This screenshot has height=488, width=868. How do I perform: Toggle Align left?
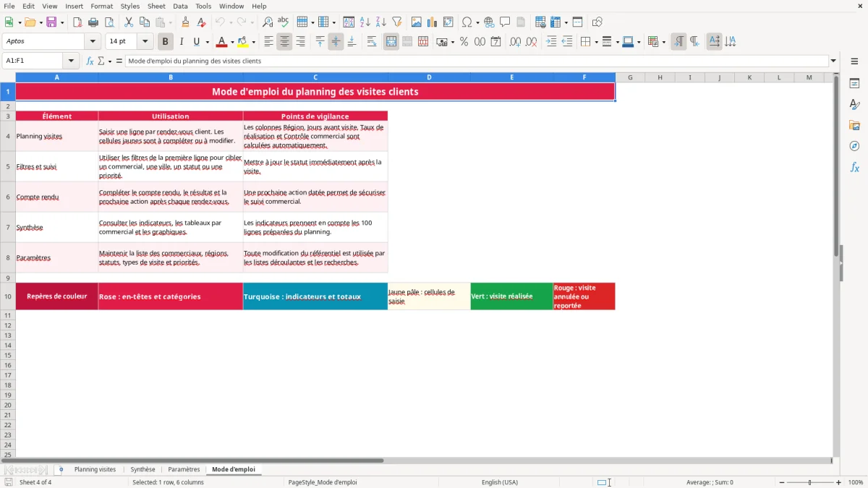pos(268,42)
